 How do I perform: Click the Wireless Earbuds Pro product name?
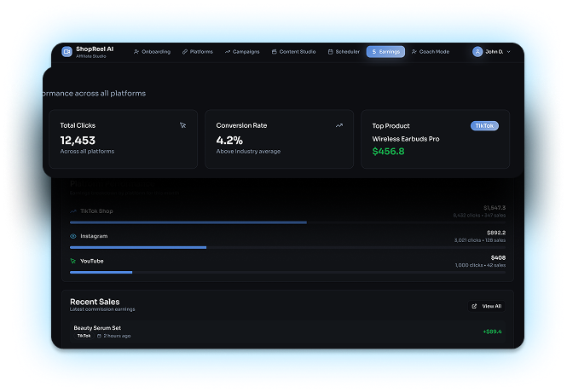click(x=406, y=138)
